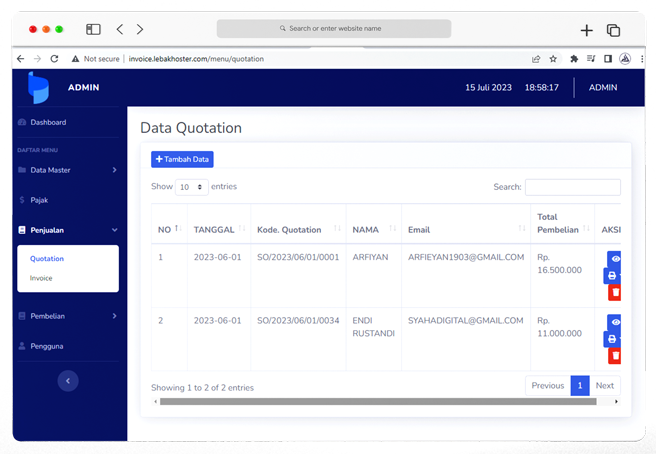656x454 pixels.
Task: Print the ENDI RUSTANDI quotation
Action: [x=612, y=339]
